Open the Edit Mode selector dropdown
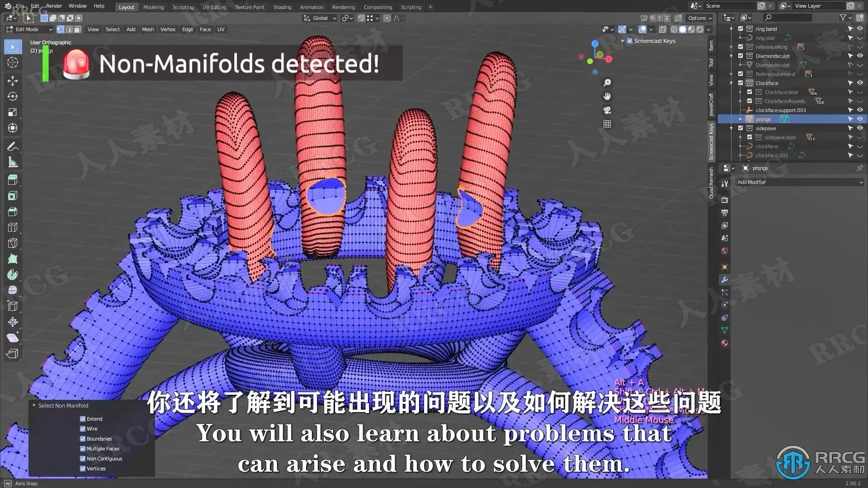The width and height of the screenshot is (868, 488). [x=29, y=29]
